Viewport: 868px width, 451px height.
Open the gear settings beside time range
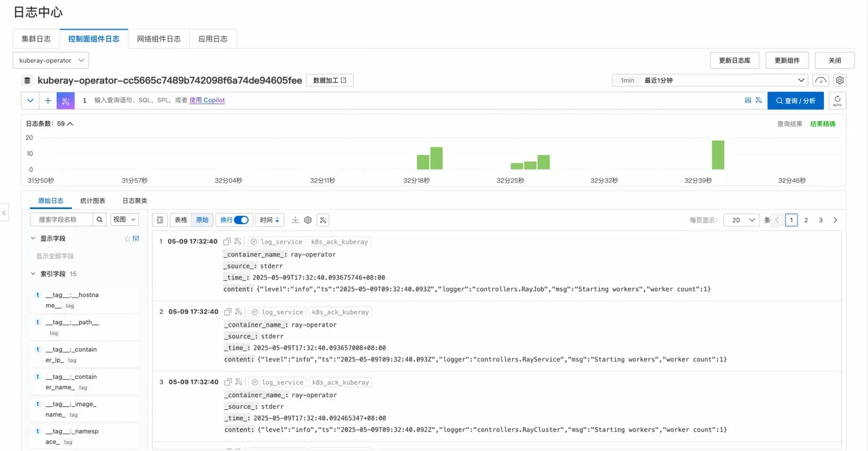pyautogui.click(x=839, y=80)
